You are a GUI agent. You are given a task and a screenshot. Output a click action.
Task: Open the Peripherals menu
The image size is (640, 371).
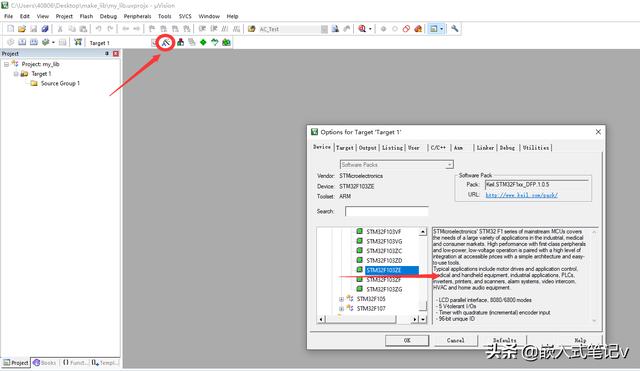click(137, 16)
